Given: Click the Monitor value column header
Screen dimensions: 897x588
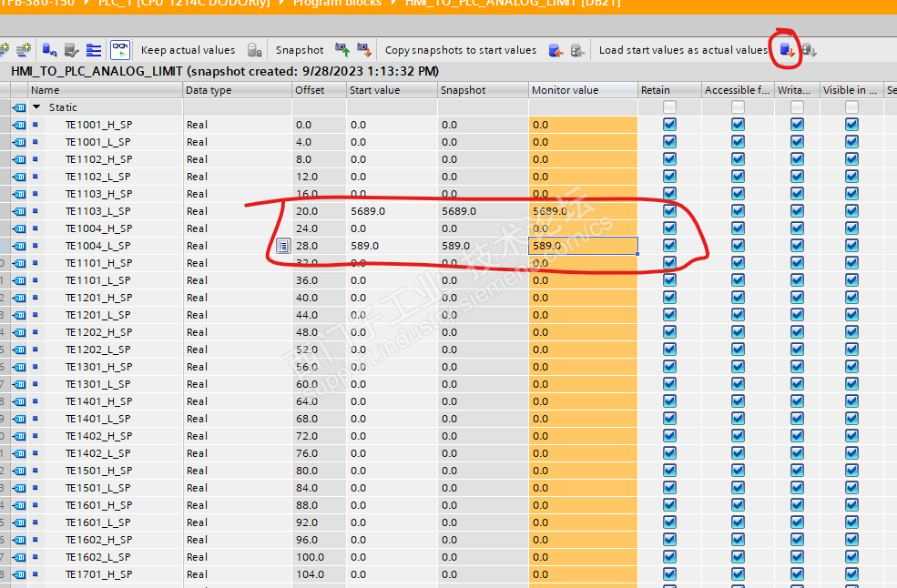Looking at the screenshot, I should [x=583, y=90].
